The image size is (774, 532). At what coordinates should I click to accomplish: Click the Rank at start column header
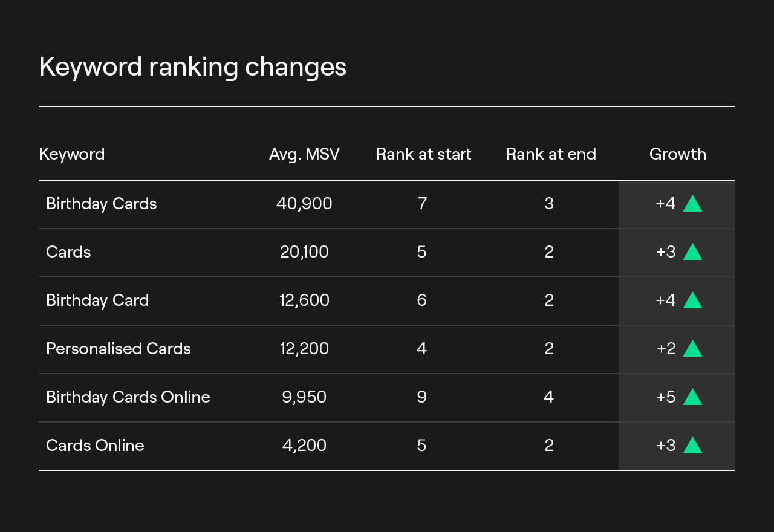[423, 154]
